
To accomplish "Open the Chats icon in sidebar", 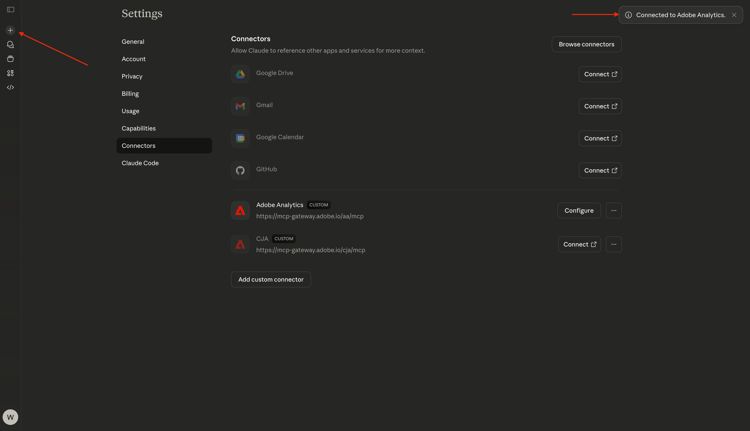I will click(x=11, y=44).
